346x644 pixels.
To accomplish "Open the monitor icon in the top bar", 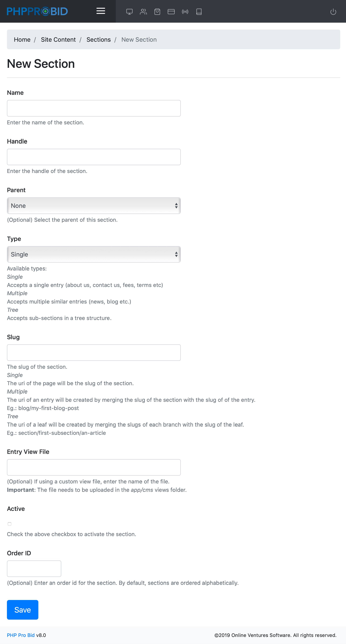I will (129, 12).
